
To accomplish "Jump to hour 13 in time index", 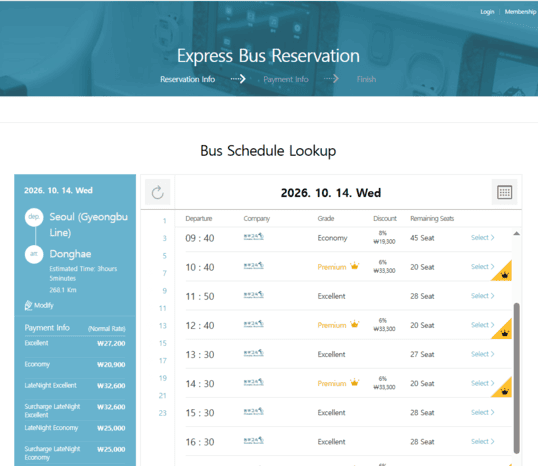I will tap(163, 326).
